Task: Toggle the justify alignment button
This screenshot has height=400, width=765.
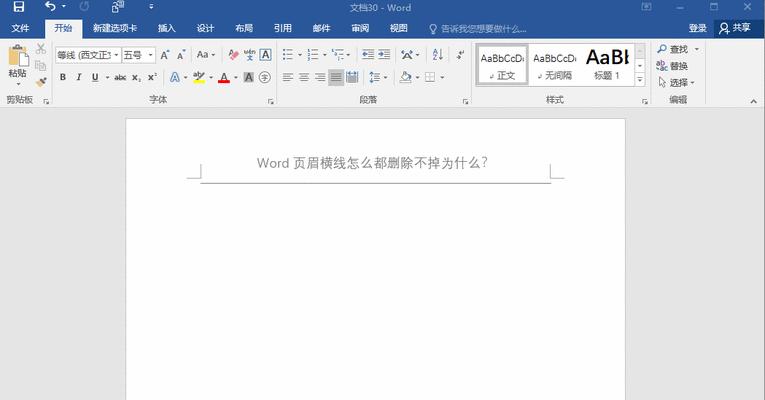Action: click(336, 77)
